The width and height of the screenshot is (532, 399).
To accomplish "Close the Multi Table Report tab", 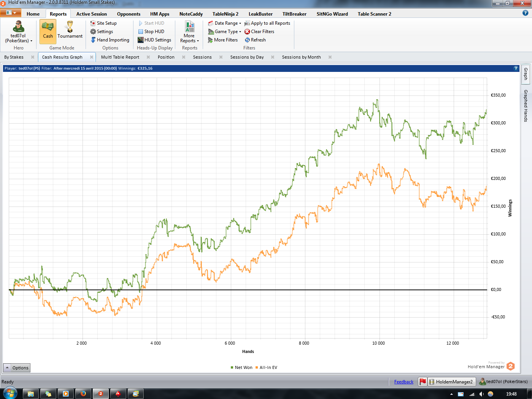I will [148, 57].
